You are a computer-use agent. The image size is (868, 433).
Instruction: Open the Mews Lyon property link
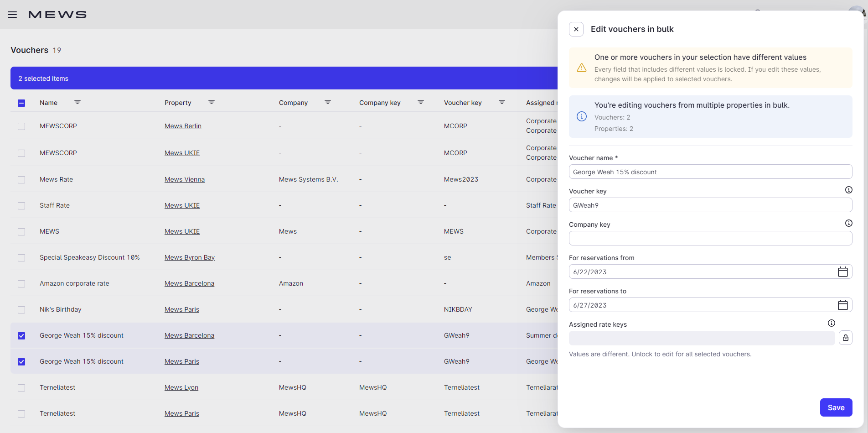[181, 387]
